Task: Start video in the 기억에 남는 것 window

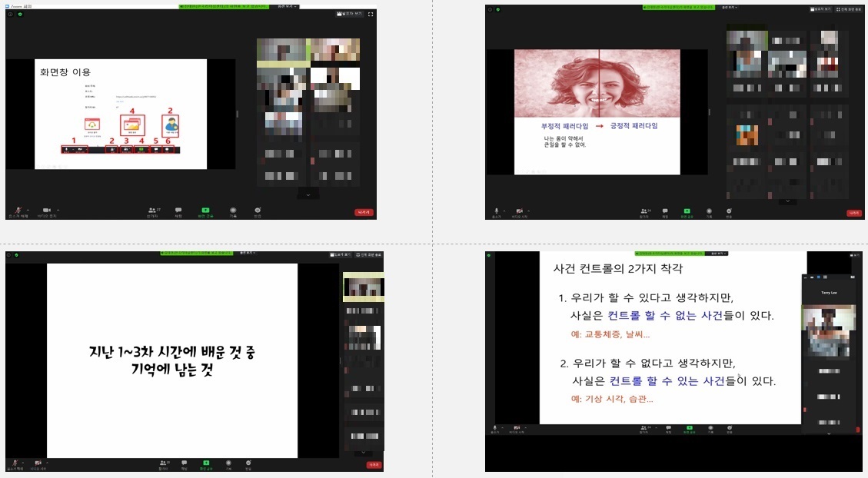Action: click(38, 463)
